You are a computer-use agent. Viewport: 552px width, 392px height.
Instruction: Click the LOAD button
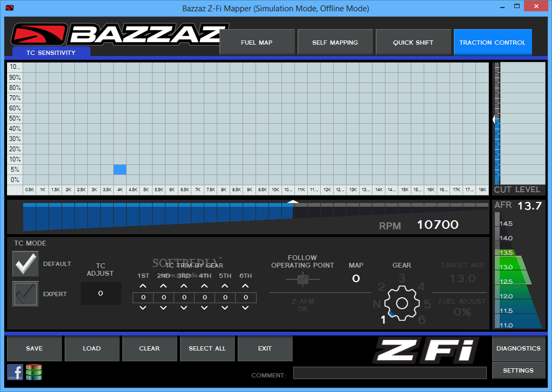tap(92, 348)
